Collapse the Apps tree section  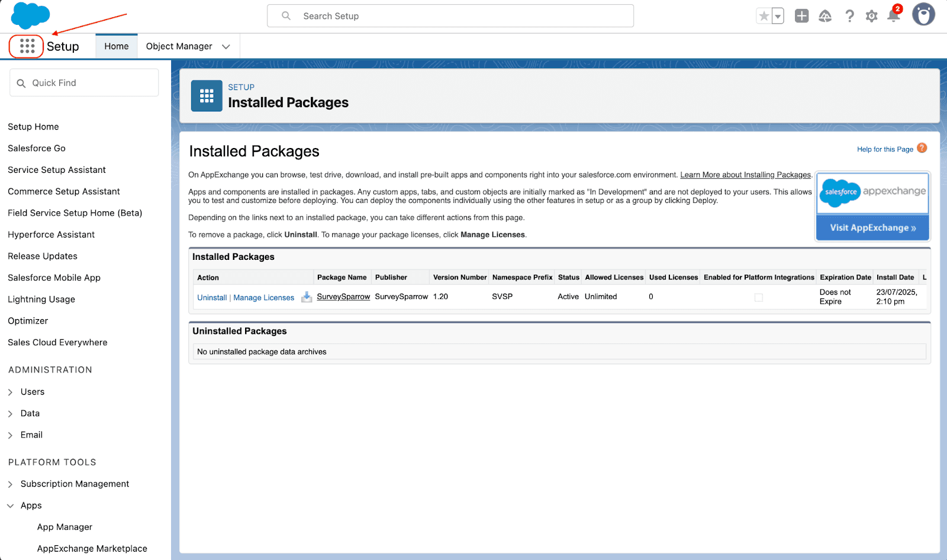pos(10,506)
